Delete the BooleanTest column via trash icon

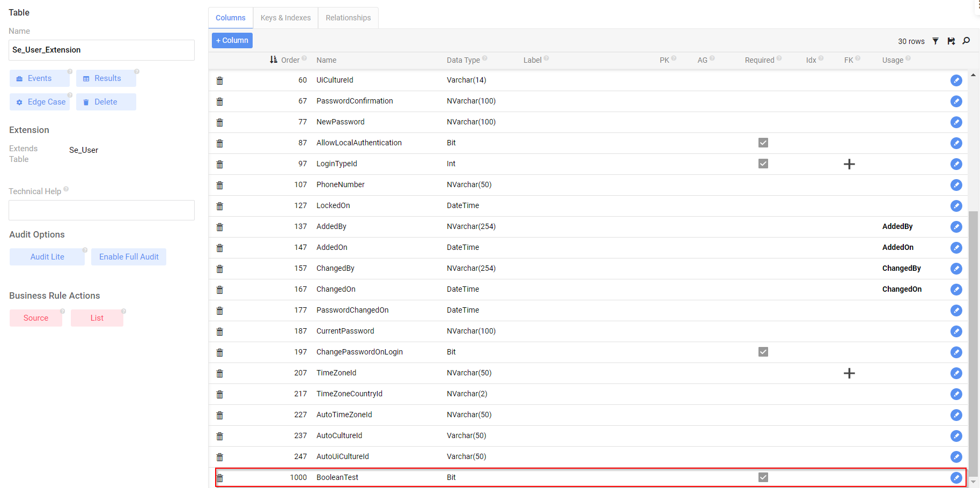click(220, 478)
